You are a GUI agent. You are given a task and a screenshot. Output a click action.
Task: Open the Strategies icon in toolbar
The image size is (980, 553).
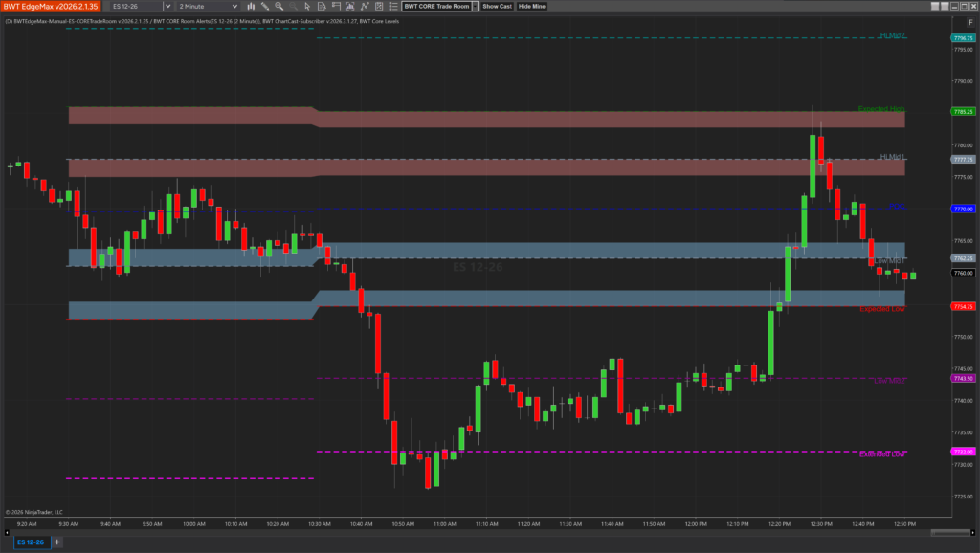tap(379, 7)
